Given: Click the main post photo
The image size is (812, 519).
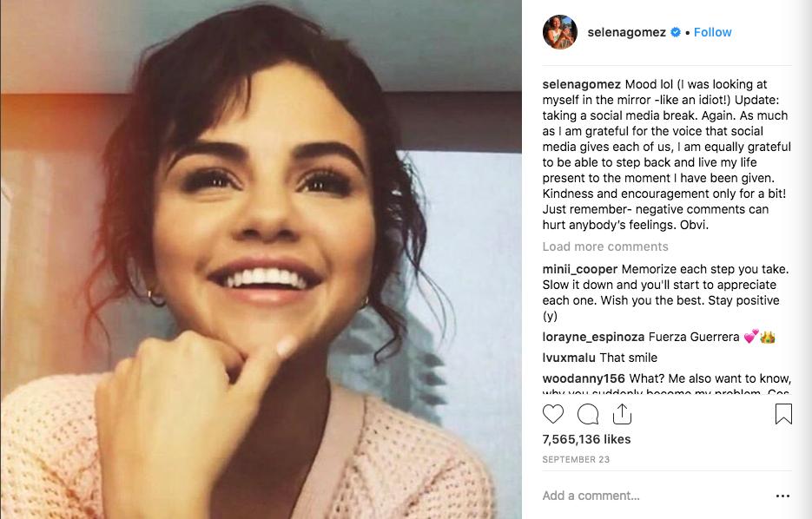Looking at the screenshot, I should point(261,259).
